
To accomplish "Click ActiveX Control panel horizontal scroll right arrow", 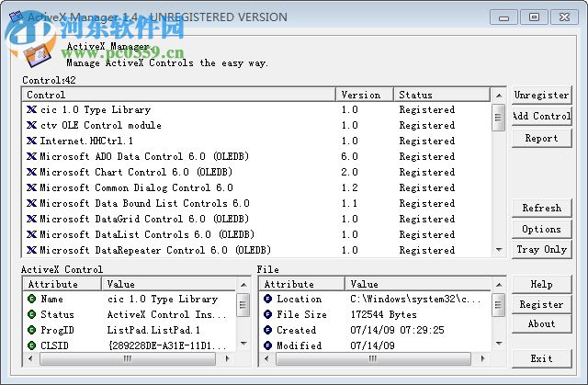I will pos(227,358).
